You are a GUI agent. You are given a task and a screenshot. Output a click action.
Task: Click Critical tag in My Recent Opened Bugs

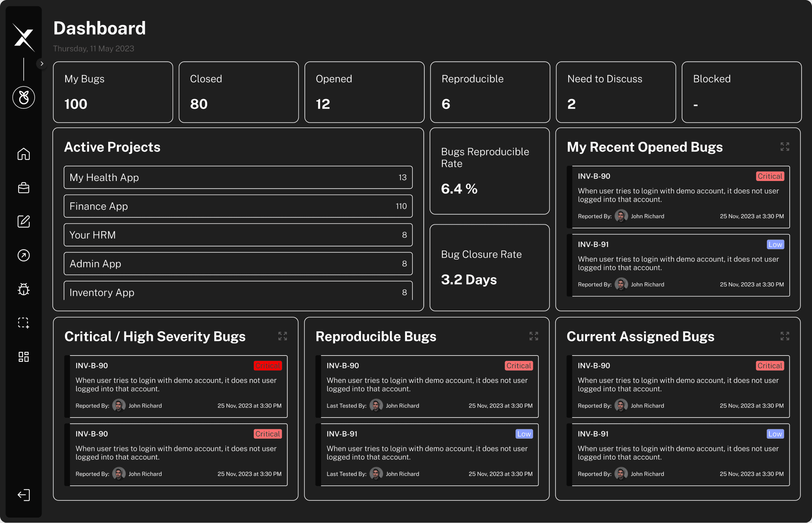770,176
